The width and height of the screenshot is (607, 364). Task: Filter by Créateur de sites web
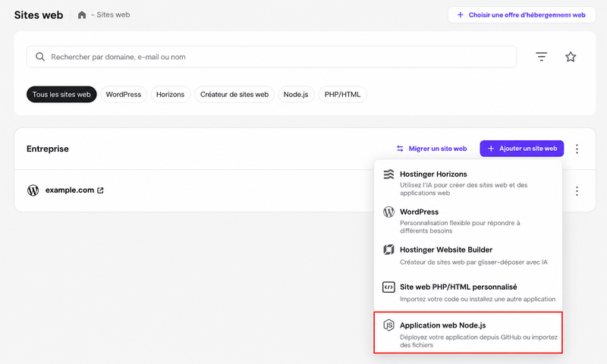pos(234,94)
